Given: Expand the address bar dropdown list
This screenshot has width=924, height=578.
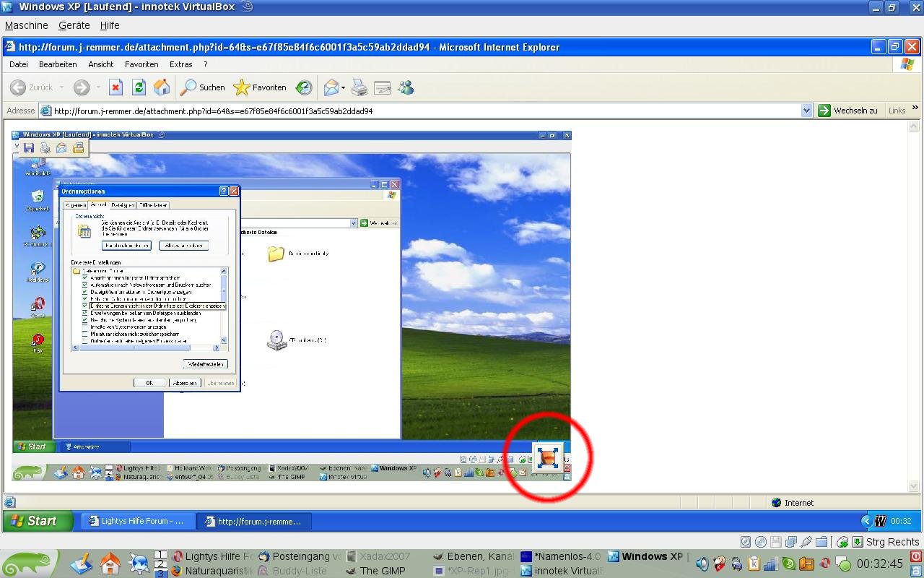Looking at the screenshot, I should point(806,111).
